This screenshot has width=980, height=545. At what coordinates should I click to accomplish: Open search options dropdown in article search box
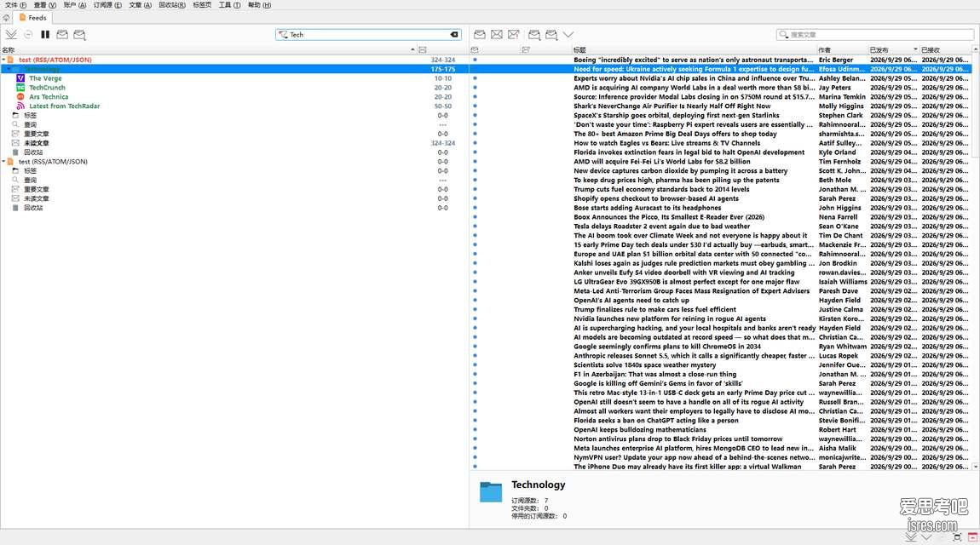(784, 34)
